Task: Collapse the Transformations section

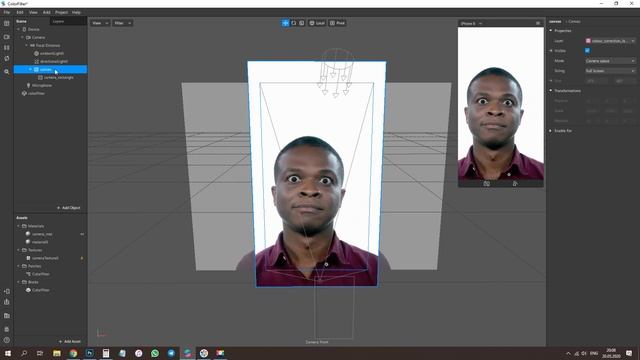Action: tap(551, 91)
